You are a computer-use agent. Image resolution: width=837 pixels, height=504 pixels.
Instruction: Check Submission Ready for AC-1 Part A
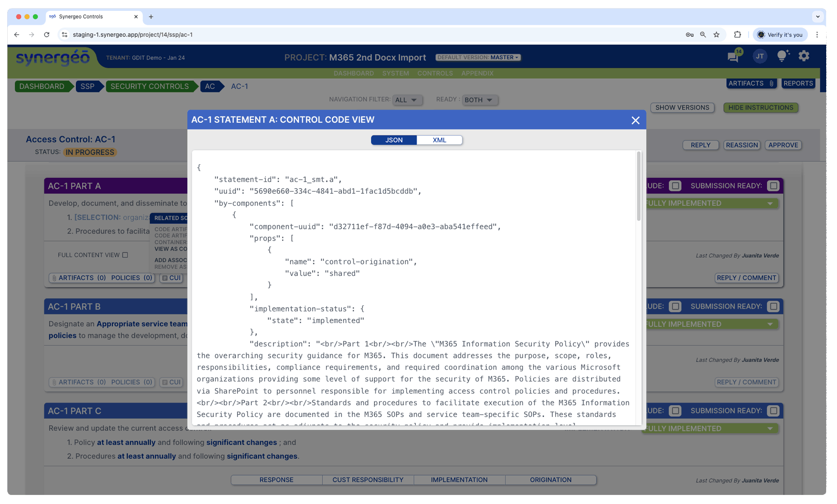pos(773,185)
